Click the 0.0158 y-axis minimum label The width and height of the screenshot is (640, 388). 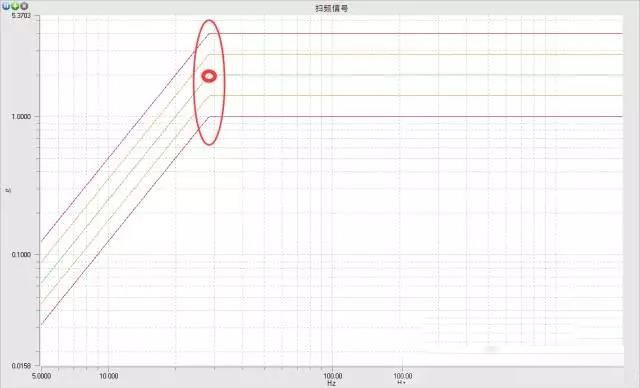pos(21,366)
